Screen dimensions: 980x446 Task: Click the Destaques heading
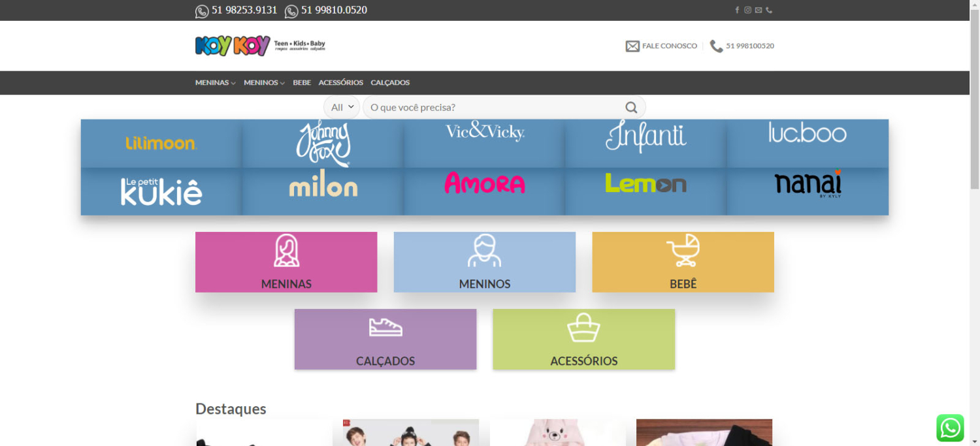231,409
